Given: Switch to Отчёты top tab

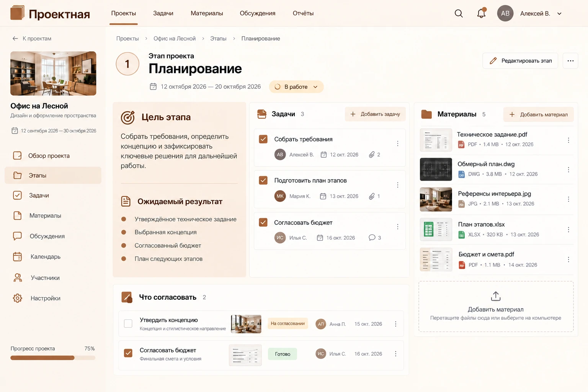Looking at the screenshot, I should point(303,13).
